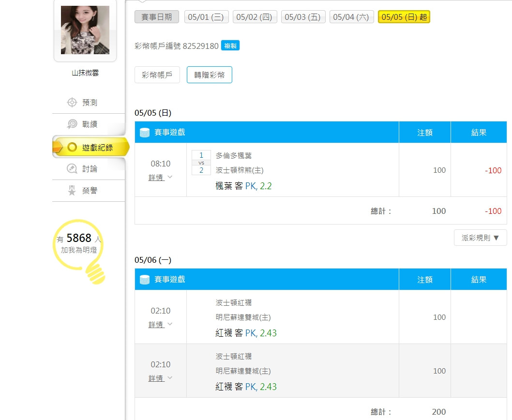This screenshot has width=512, height=420.
Task: Click the team name 波士頓棕熊(主)
Action: (240, 170)
